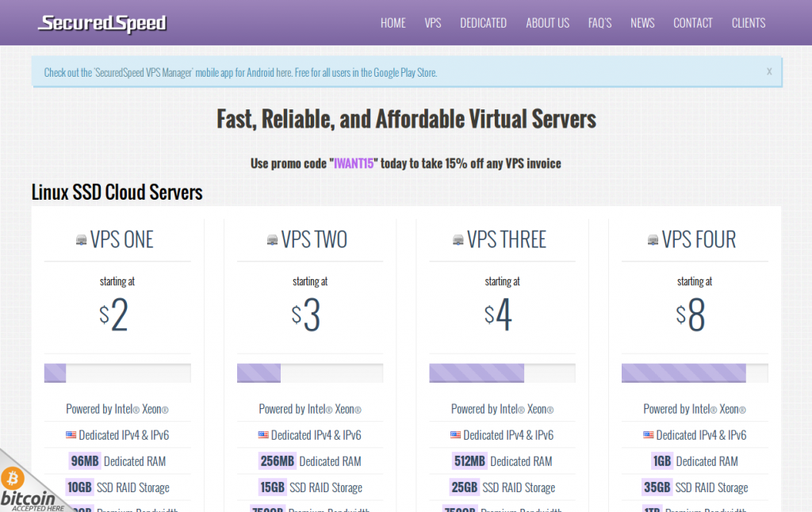Click Dedicated IPv4 & IPv6 text in VPS ONE
This screenshot has height=512, width=812.
click(x=124, y=435)
